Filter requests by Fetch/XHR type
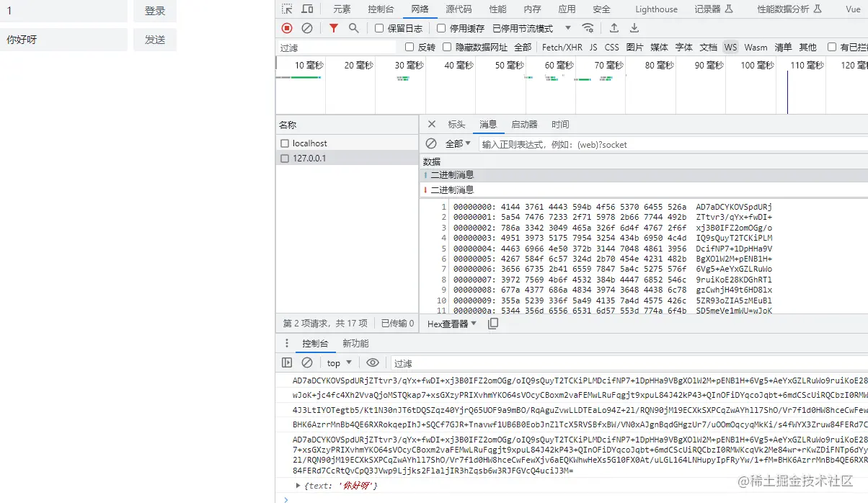The image size is (868, 503). coord(562,47)
